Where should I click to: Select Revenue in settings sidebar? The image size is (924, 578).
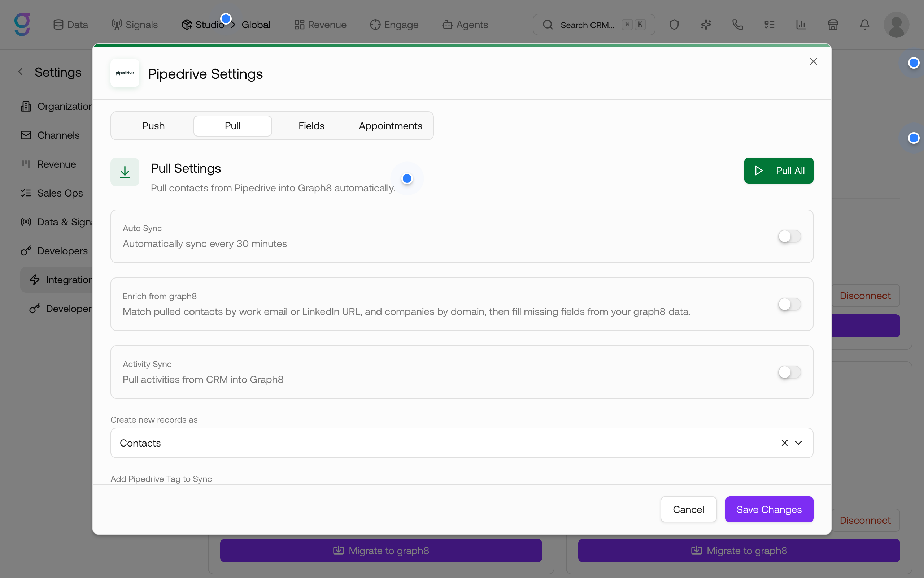(48, 164)
